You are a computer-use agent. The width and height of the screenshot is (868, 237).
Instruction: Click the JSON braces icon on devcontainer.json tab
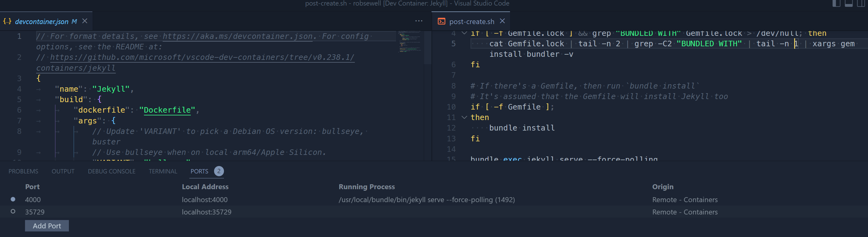pyautogui.click(x=7, y=22)
